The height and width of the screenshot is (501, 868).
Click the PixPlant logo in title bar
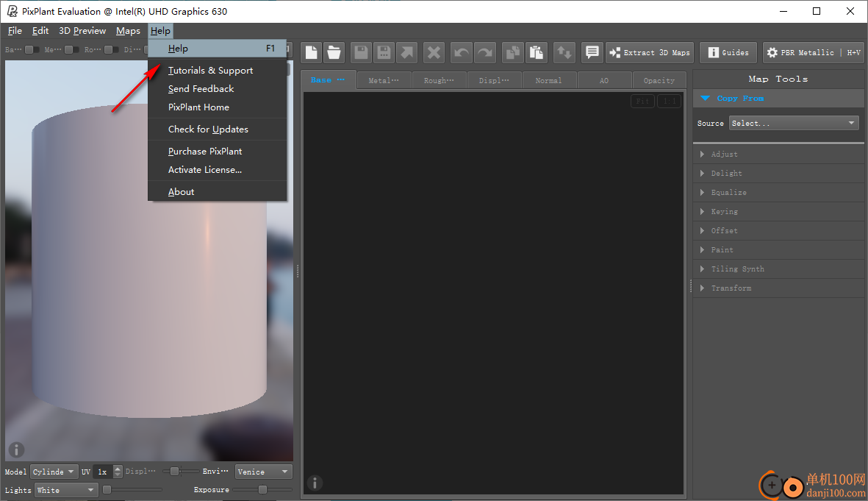click(12, 11)
